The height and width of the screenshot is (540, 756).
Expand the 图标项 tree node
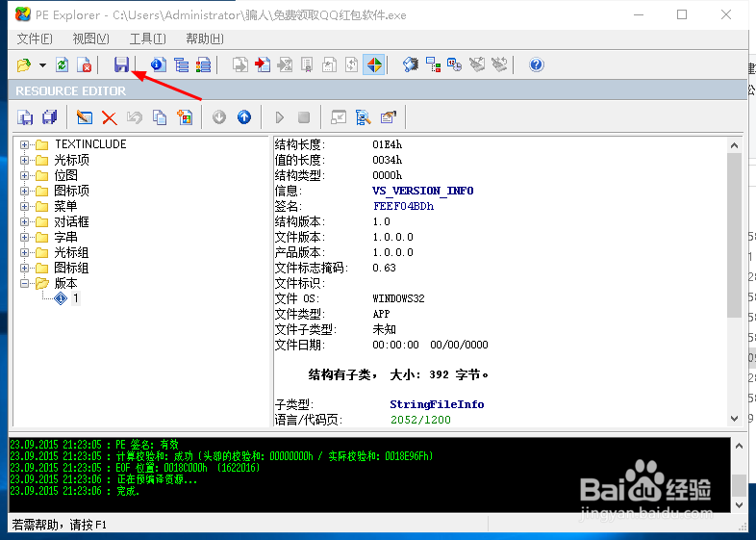coord(24,191)
